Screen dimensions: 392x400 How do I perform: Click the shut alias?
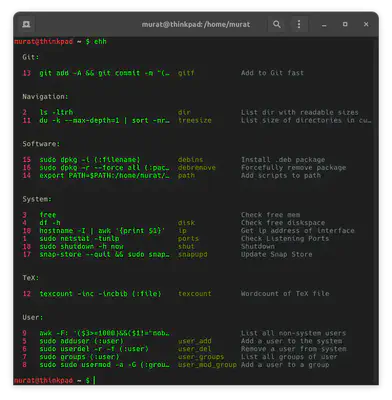point(186,247)
